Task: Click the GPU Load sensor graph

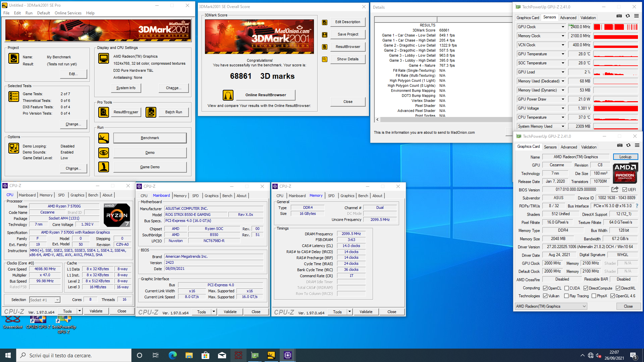Action: [616, 72]
